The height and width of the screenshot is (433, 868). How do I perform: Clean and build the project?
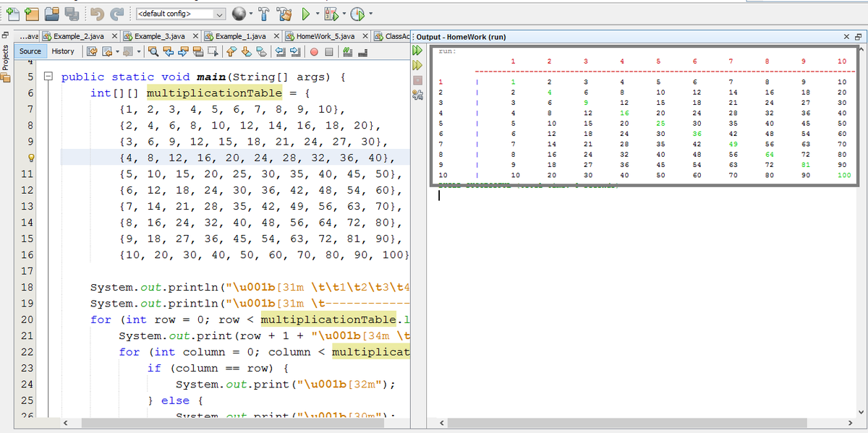click(284, 13)
